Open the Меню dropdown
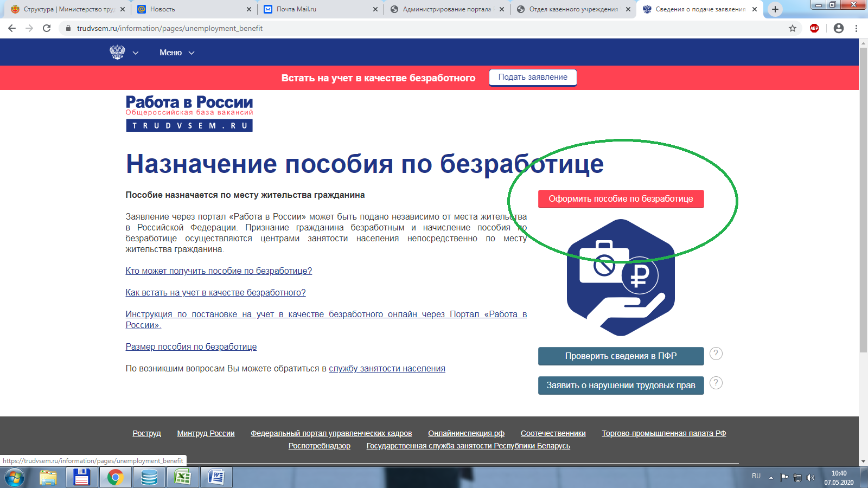The height and width of the screenshot is (488, 868). pos(177,53)
